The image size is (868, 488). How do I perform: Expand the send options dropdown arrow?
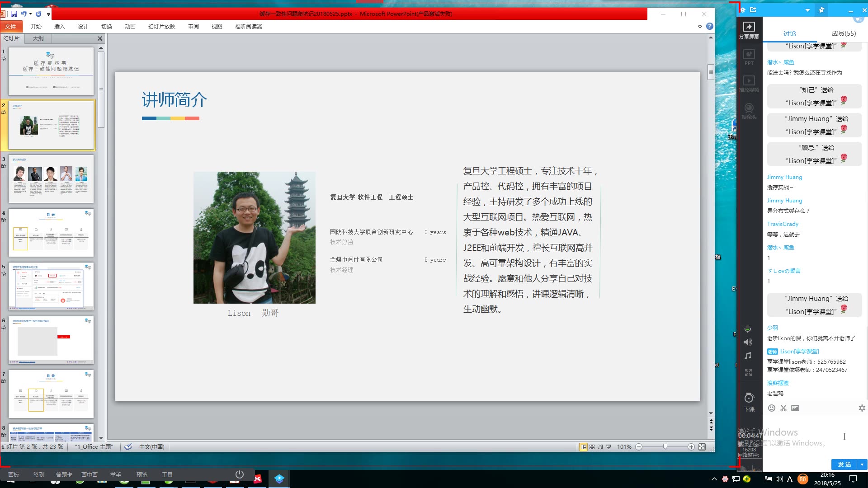pyautogui.click(x=863, y=465)
